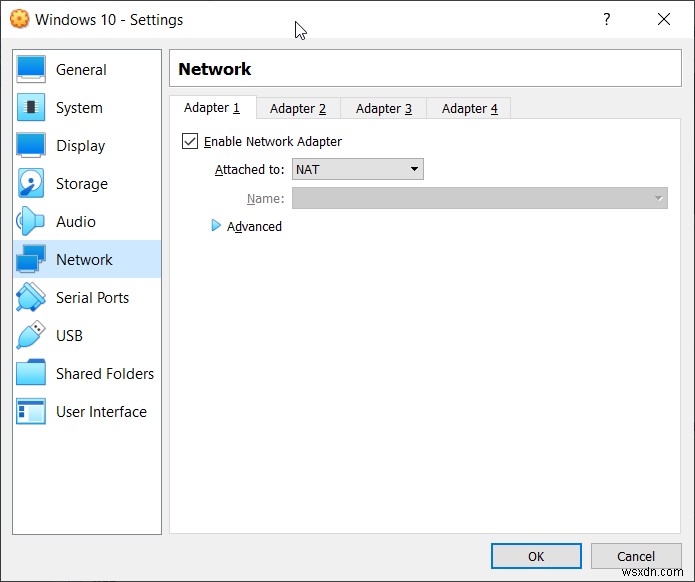Click the Network monitors icon
This screenshot has height=582, width=695.
pyautogui.click(x=31, y=258)
